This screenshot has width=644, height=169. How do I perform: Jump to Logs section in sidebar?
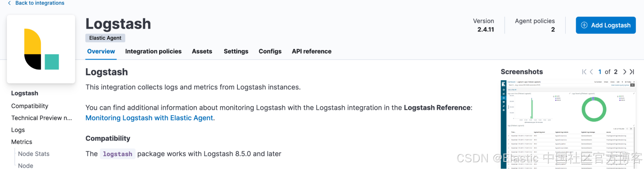coord(18,130)
